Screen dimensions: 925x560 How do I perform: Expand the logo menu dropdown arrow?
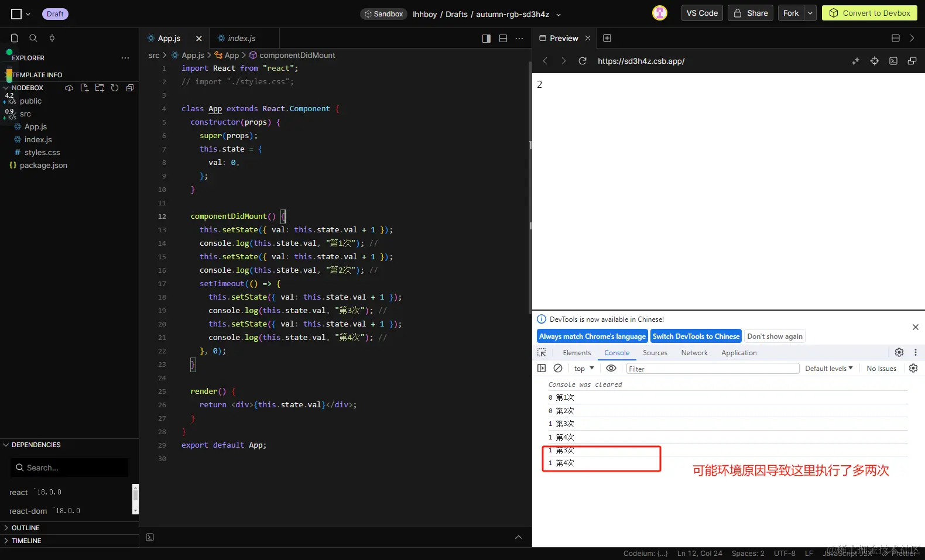tap(28, 15)
